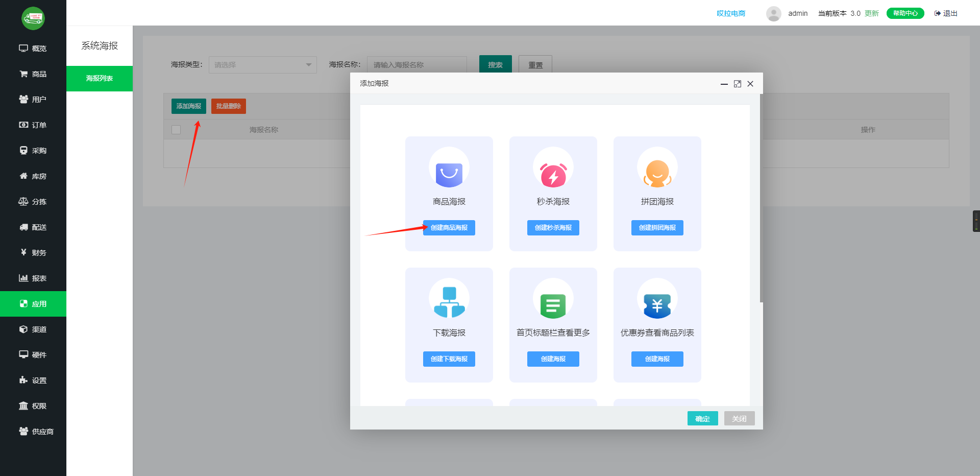Click the 拼团海报 card label
Viewport: 980px width, 476px height.
coord(657,202)
